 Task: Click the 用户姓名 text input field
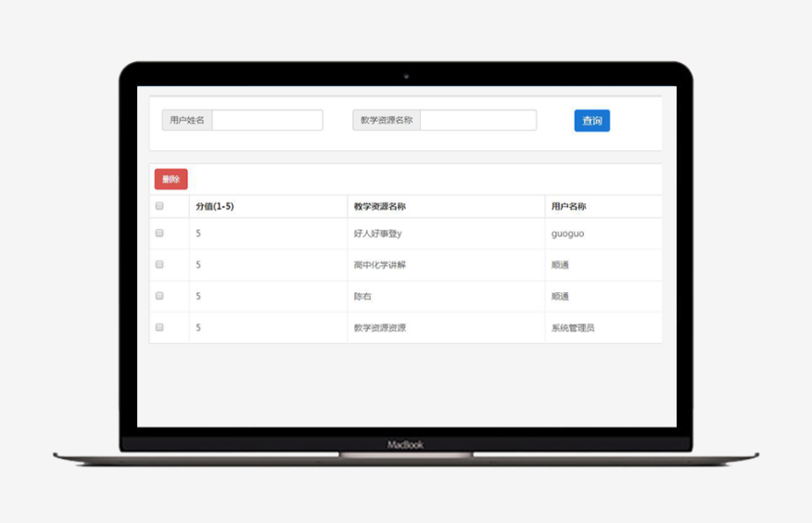click(x=267, y=121)
